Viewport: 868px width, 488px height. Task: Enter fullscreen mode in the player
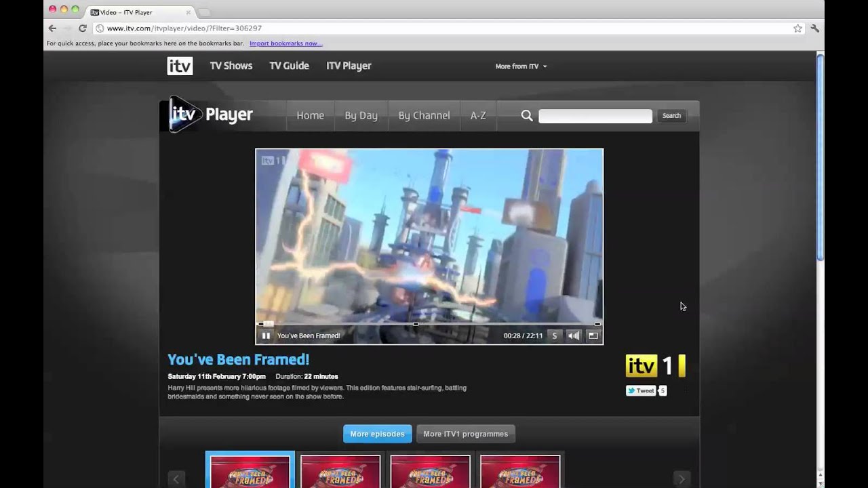[x=593, y=335]
